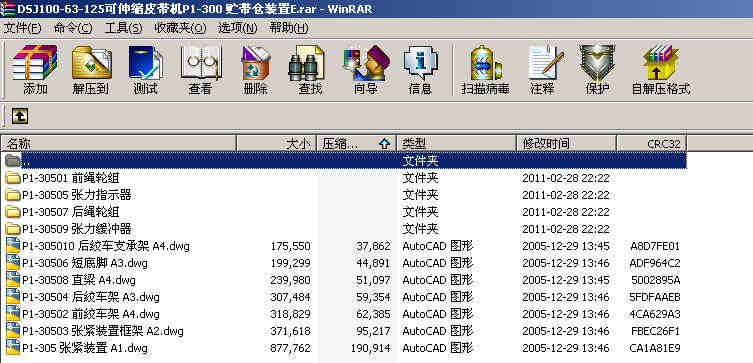Click DWG icon of P1-305 张紧装置 A1.dwg

13,348
